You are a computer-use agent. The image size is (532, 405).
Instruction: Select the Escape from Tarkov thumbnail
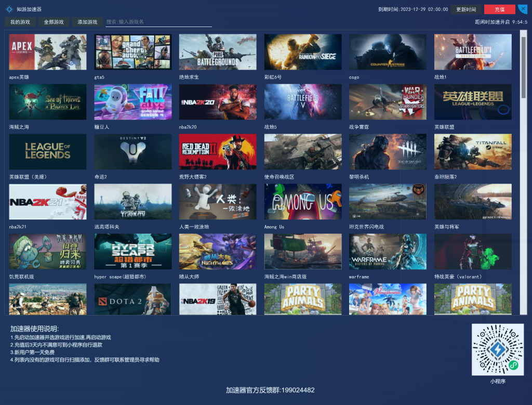tap(132, 202)
